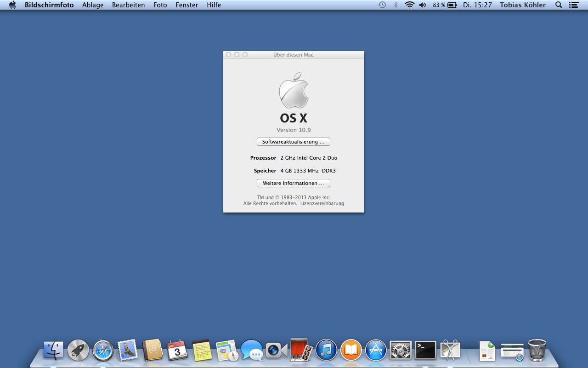Click the Spotlight search magnifier icon

pyautogui.click(x=559, y=5)
